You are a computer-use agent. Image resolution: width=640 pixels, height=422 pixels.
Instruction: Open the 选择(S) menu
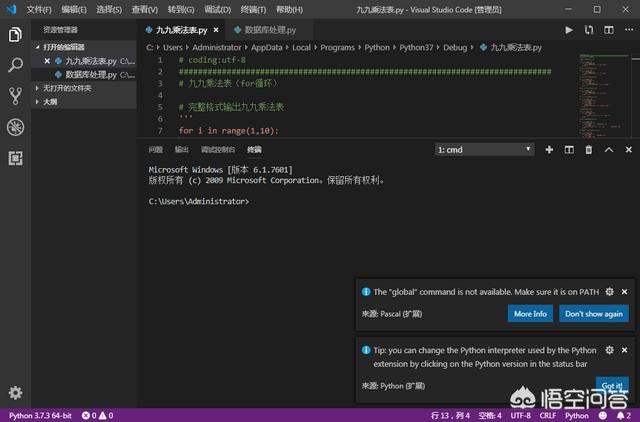pos(109,9)
